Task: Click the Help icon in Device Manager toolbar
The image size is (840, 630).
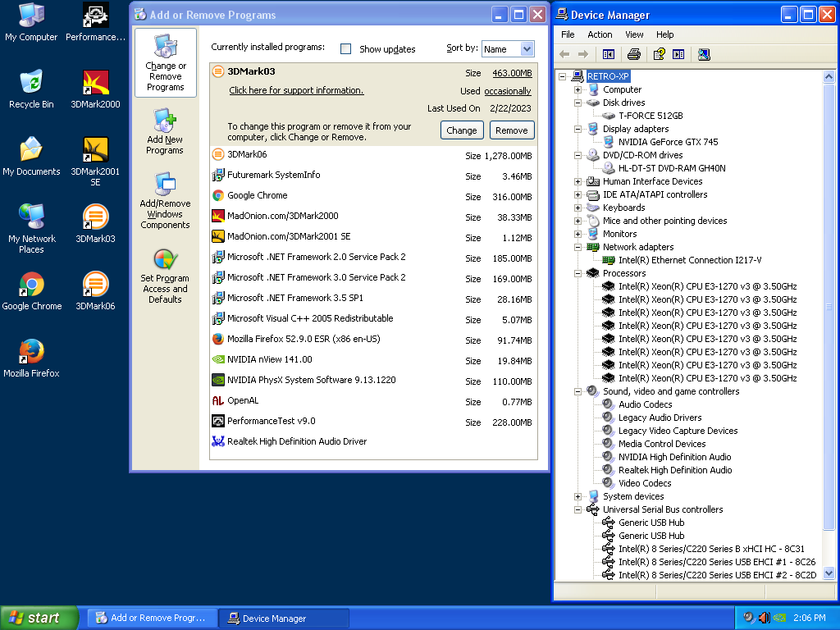Action: (x=659, y=54)
